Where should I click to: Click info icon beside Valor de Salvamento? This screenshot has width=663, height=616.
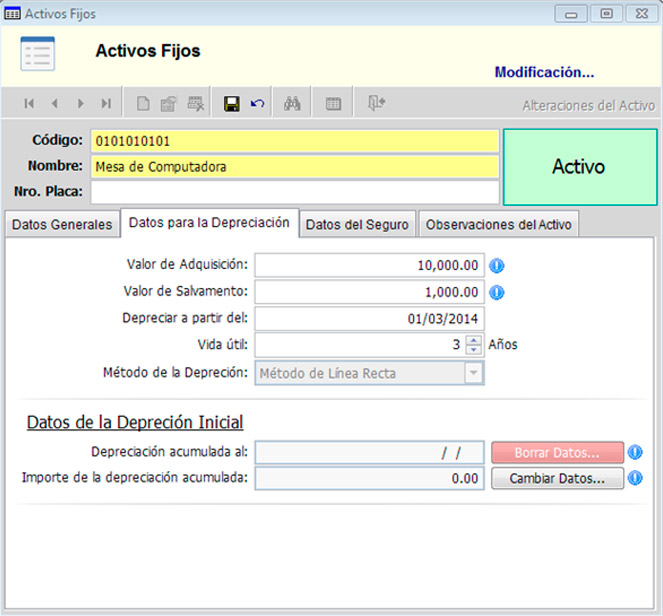tap(497, 292)
